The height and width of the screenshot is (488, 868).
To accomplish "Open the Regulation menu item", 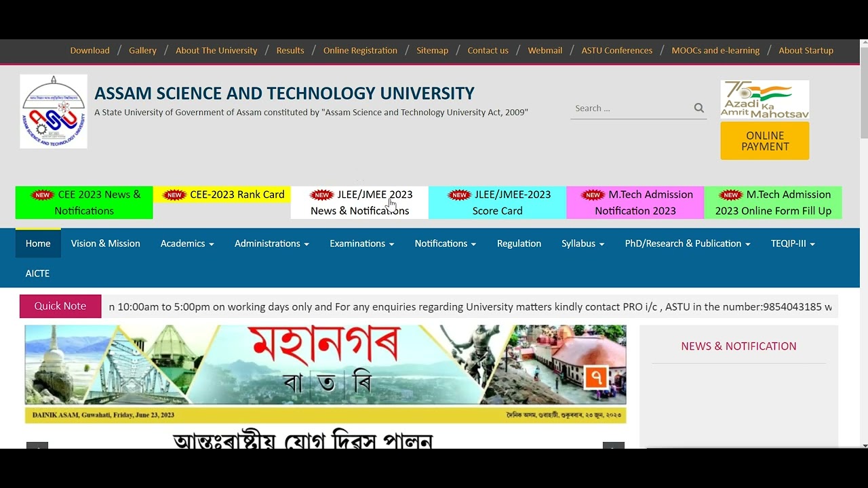I will (x=519, y=243).
